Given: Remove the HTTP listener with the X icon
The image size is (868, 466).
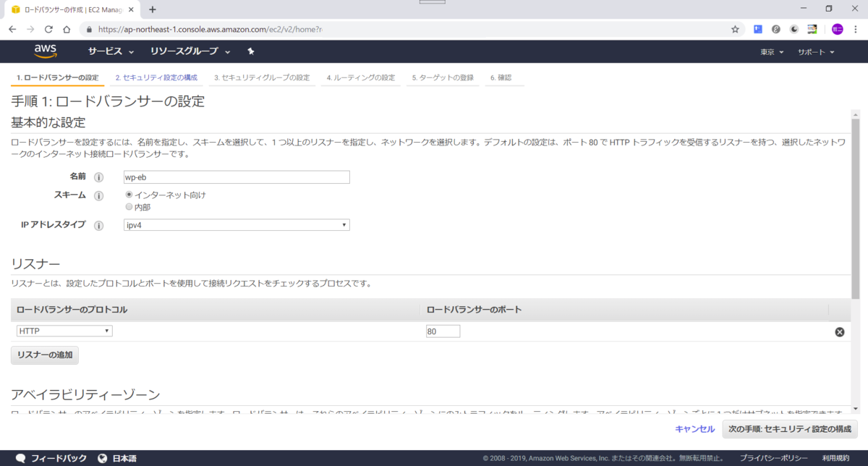Looking at the screenshot, I should (839, 331).
